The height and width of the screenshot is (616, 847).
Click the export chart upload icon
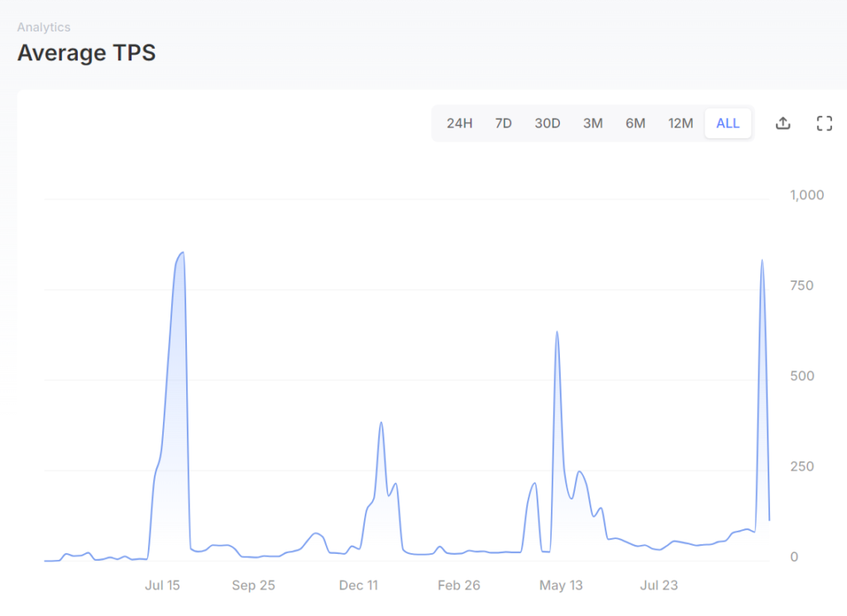click(782, 123)
